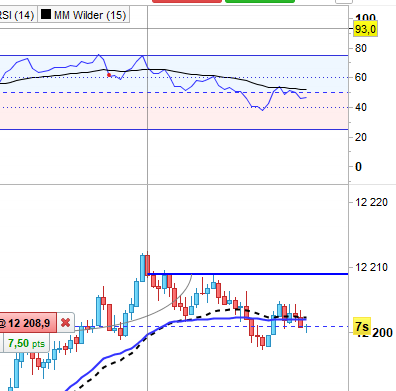Screen dimensions: 396x391
Task: Click the red button at top edge
Action: (187, 1)
